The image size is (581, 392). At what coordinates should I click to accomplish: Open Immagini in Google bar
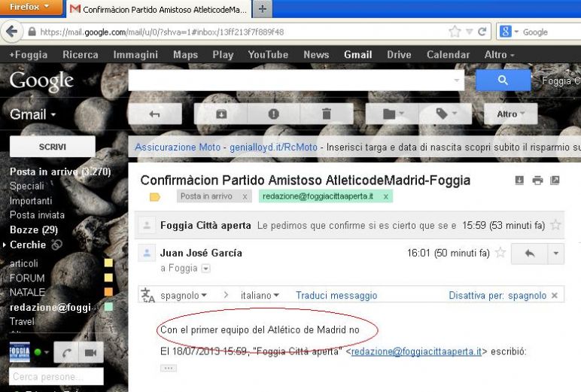point(135,55)
